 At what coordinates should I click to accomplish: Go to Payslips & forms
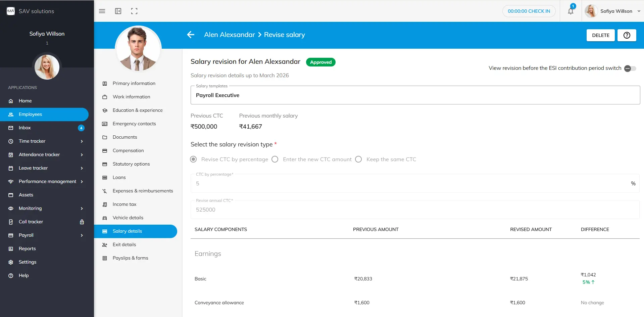tap(130, 258)
